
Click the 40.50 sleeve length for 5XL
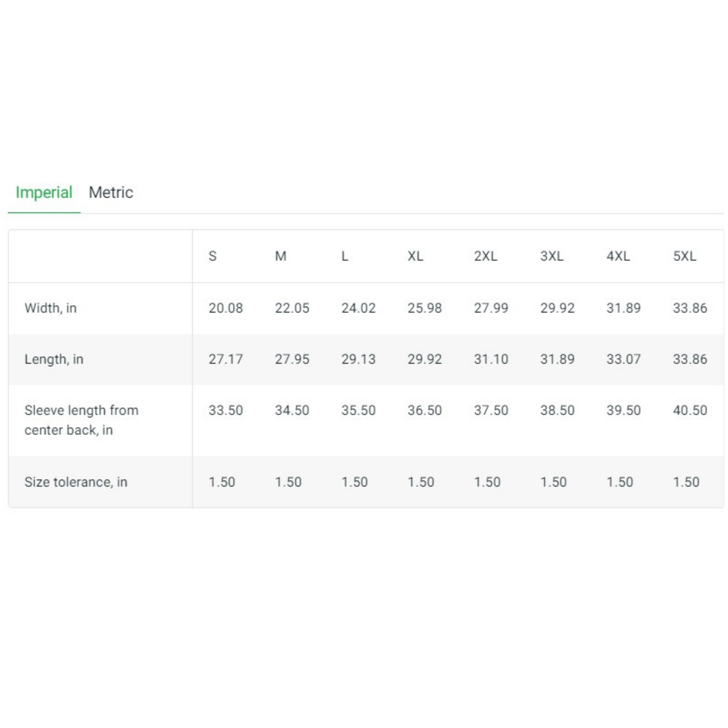690,411
